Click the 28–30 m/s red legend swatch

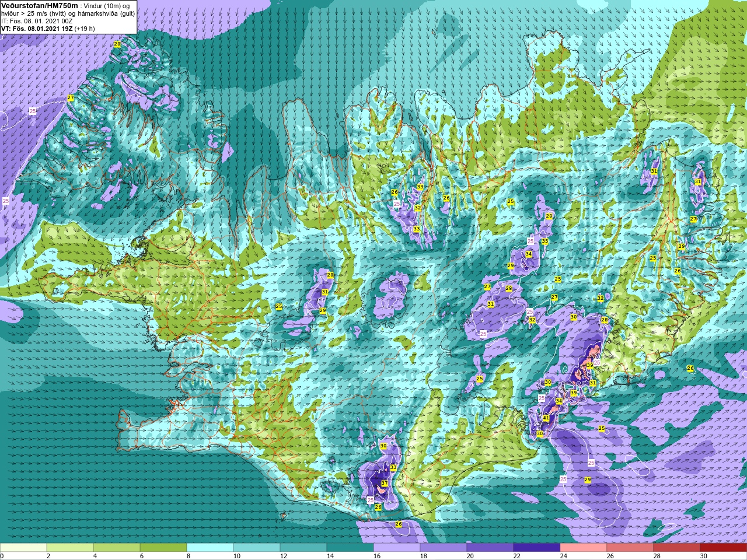(677, 548)
